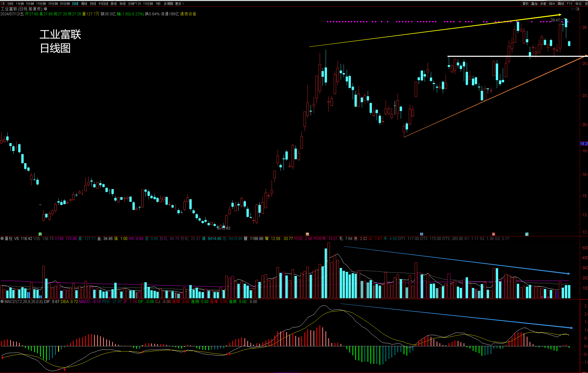Collapse the MACD indicator panel
The width and height of the screenshot is (588, 373).
point(2,302)
